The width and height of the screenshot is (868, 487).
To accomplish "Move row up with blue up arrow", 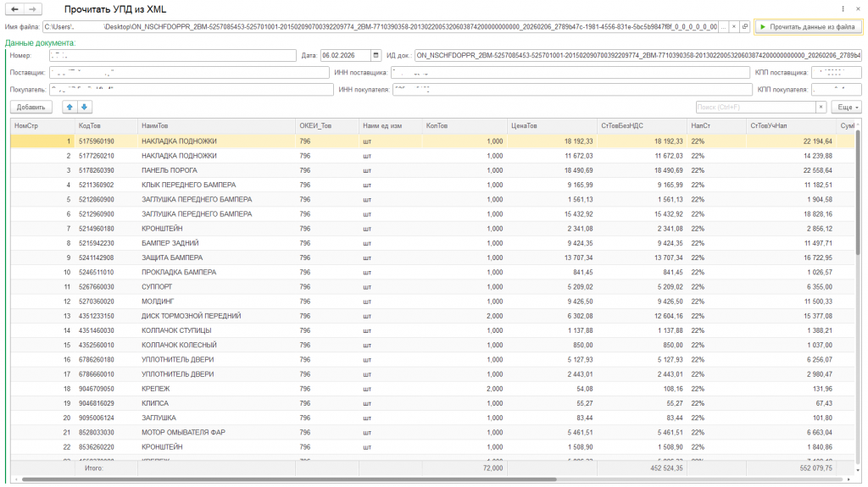I will [70, 107].
